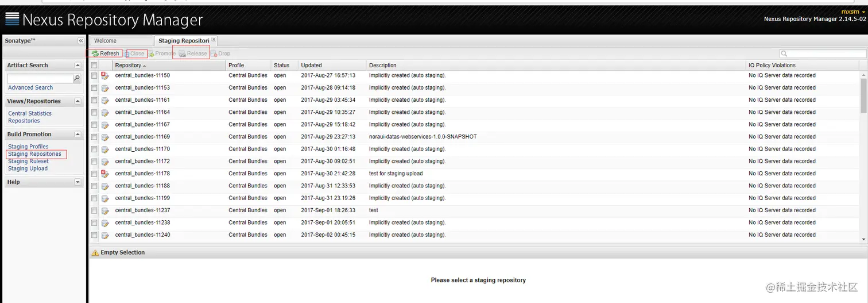Check the box for central_bundles-11169
The height and width of the screenshot is (303, 868).
94,137
